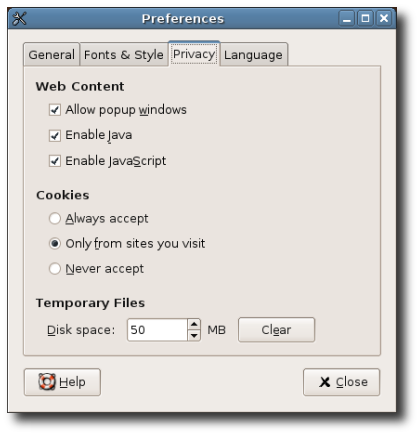Screen dimensions: 420x436
Task: Close window via title bar X
Action: click(384, 18)
